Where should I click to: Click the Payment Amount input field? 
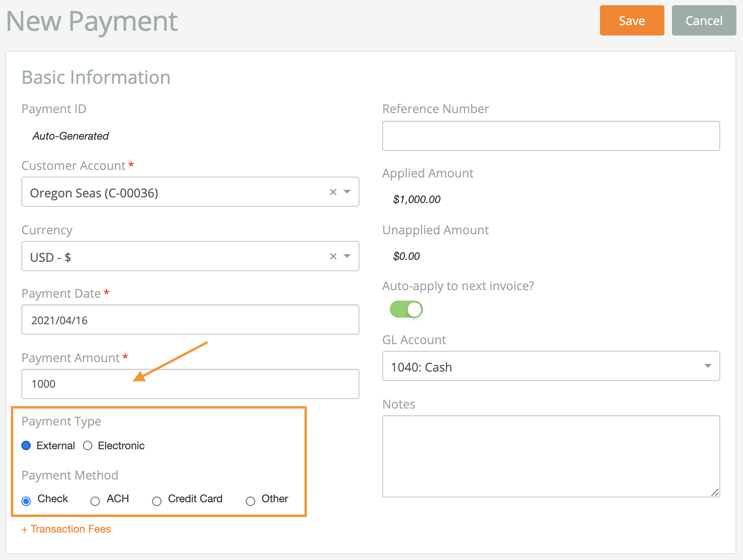pos(190,384)
